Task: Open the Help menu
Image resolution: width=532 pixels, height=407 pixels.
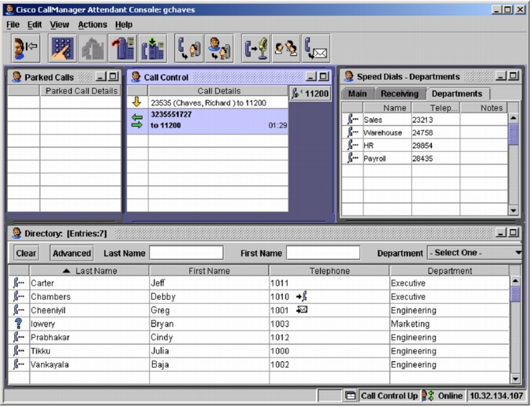Action: click(x=124, y=24)
